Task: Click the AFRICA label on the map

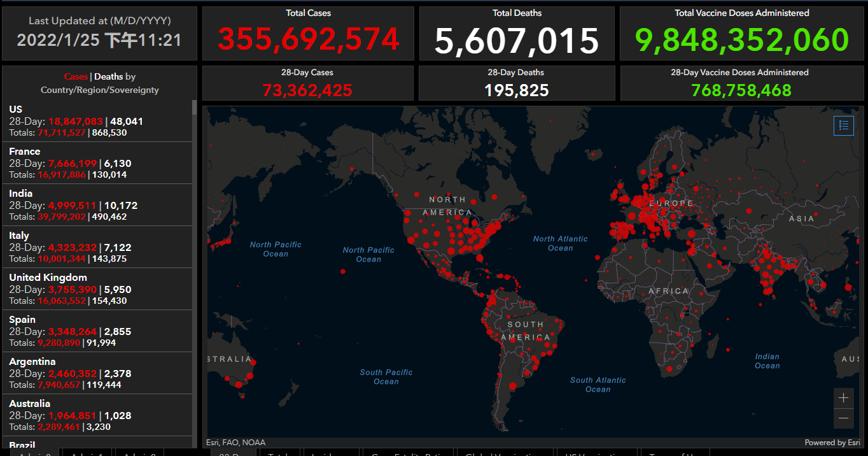Action: 669,291
